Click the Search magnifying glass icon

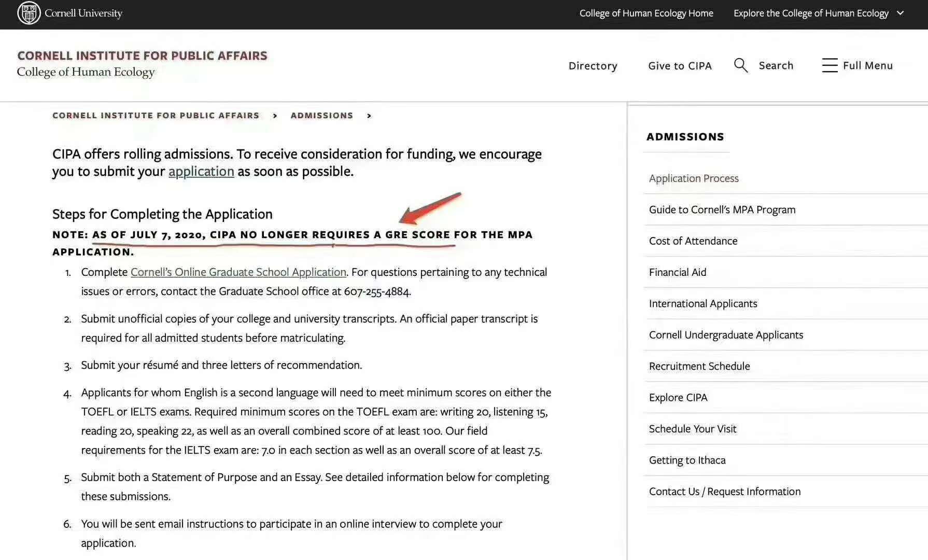point(741,65)
